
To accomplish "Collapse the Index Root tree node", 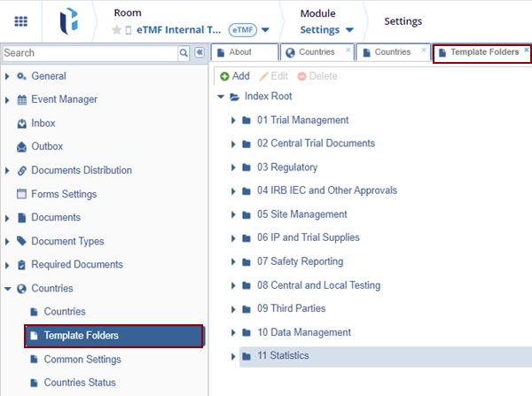I will (220, 97).
